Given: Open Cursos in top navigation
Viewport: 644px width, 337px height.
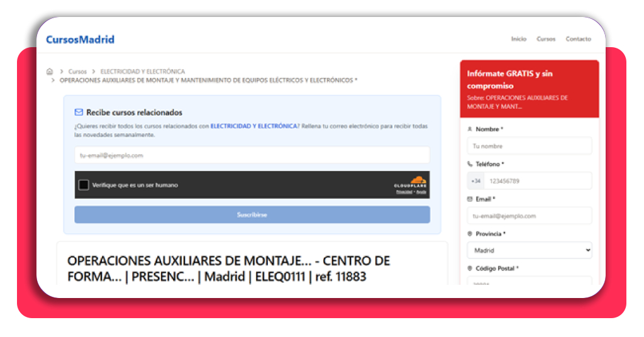Looking at the screenshot, I should pyautogui.click(x=546, y=39).
